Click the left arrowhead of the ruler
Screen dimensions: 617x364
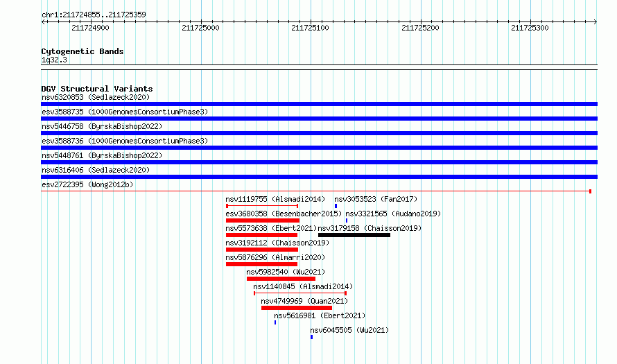43,21
